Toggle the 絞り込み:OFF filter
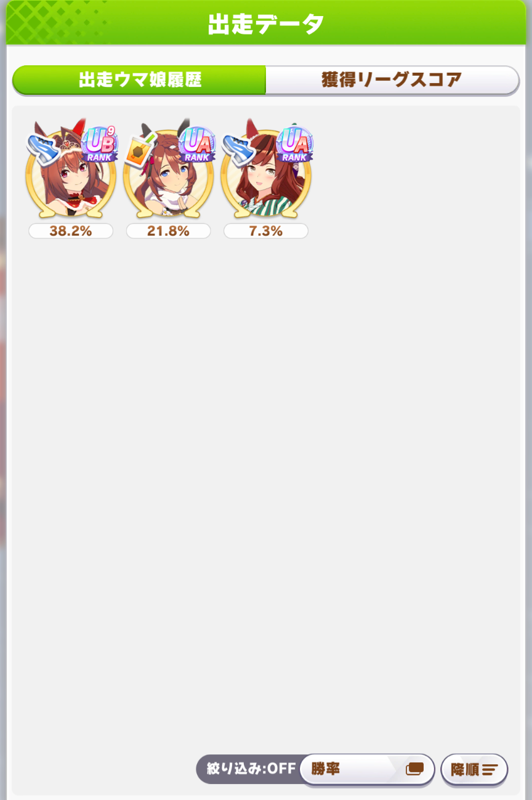The height and width of the screenshot is (800, 532). click(x=251, y=769)
